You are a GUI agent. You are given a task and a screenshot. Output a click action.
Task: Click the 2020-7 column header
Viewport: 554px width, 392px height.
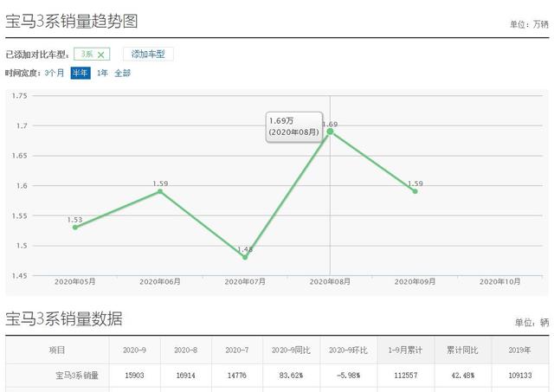236,350
